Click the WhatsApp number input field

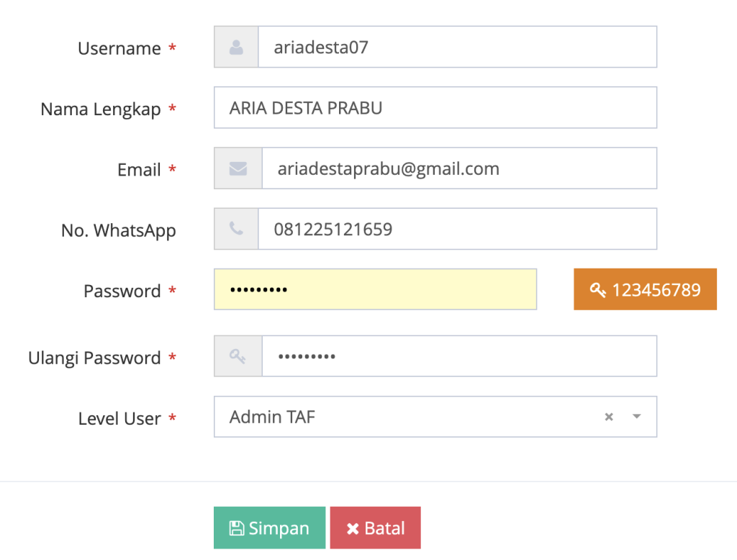pos(457,229)
